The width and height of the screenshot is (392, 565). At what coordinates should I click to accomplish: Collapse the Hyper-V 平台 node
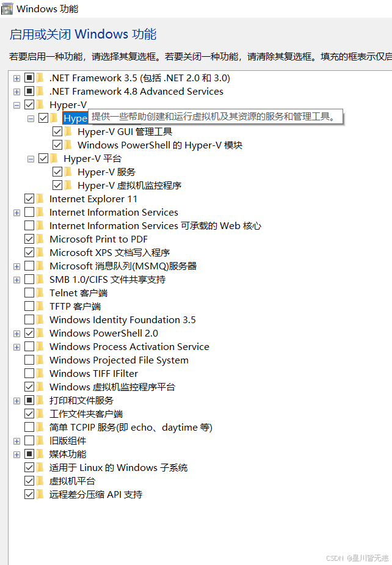pos(31,159)
